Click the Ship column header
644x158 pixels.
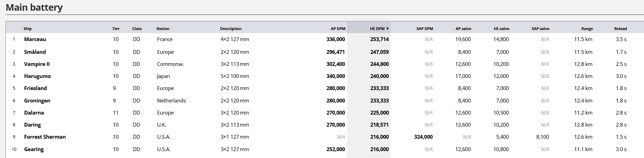(28, 29)
